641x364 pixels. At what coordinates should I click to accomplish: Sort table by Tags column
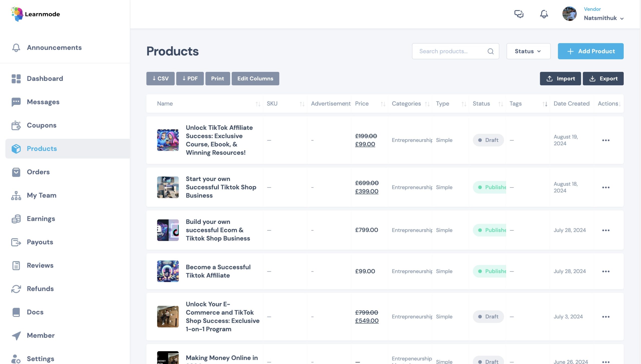pyautogui.click(x=545, y=104)
